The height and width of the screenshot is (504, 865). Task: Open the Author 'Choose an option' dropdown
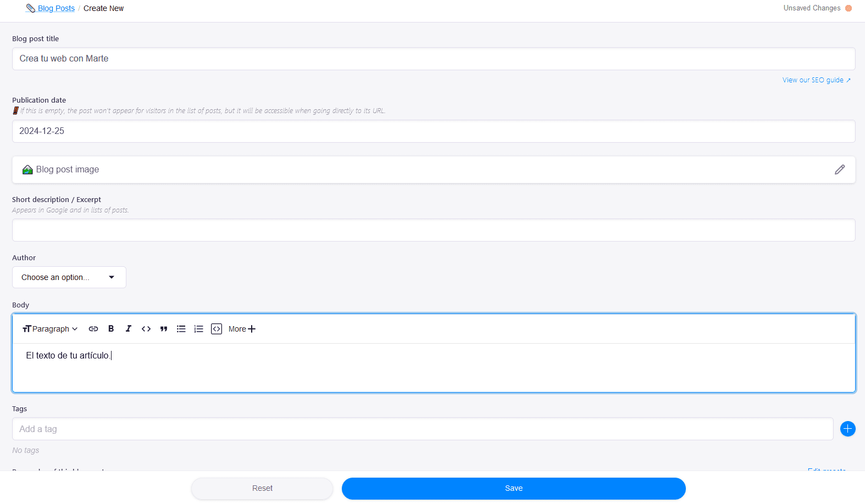pyautogui.click(x=69, y=277)
